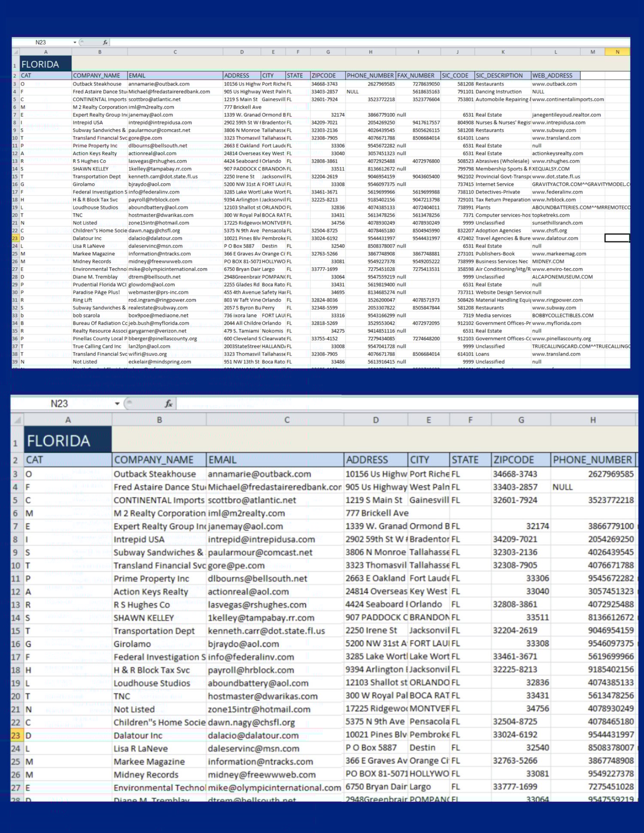The image size is (644, 833).
Task: Click the FAX_NUMBER header cell
Action: (x=418, y=76)
